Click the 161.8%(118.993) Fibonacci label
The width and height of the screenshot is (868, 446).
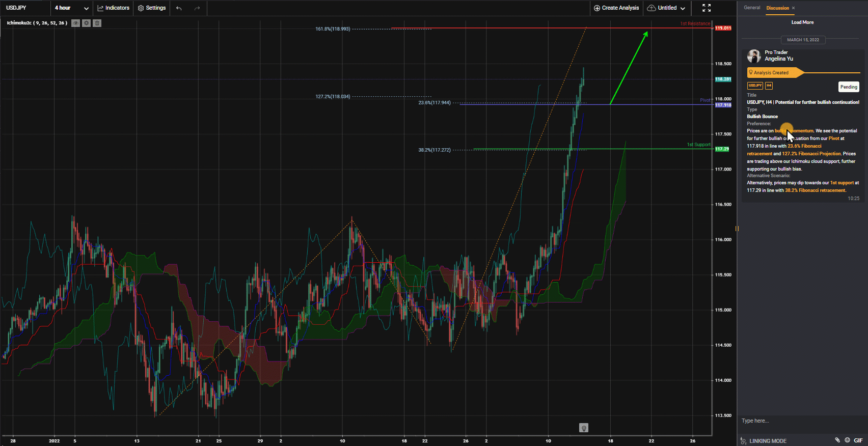333,29
